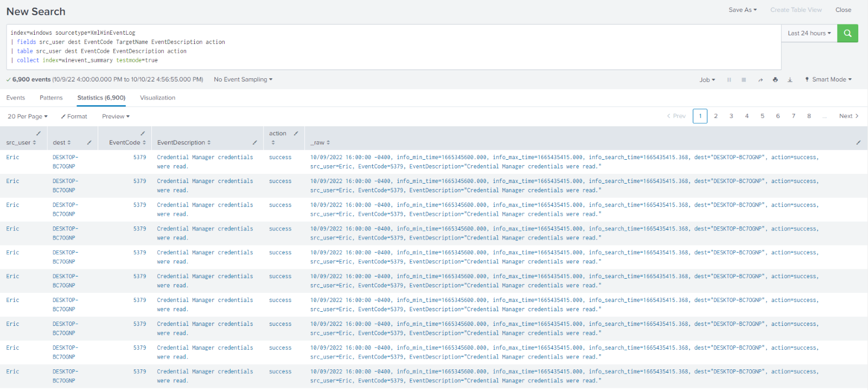Go to results page 7
868x390 pixels.
pyautogui.click(x=794, y=116)
